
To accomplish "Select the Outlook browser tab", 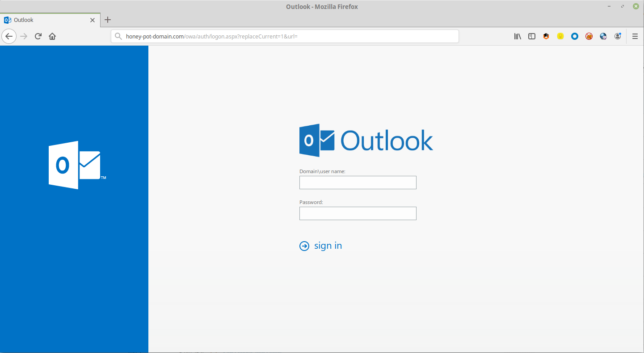I will coord(50,20).
